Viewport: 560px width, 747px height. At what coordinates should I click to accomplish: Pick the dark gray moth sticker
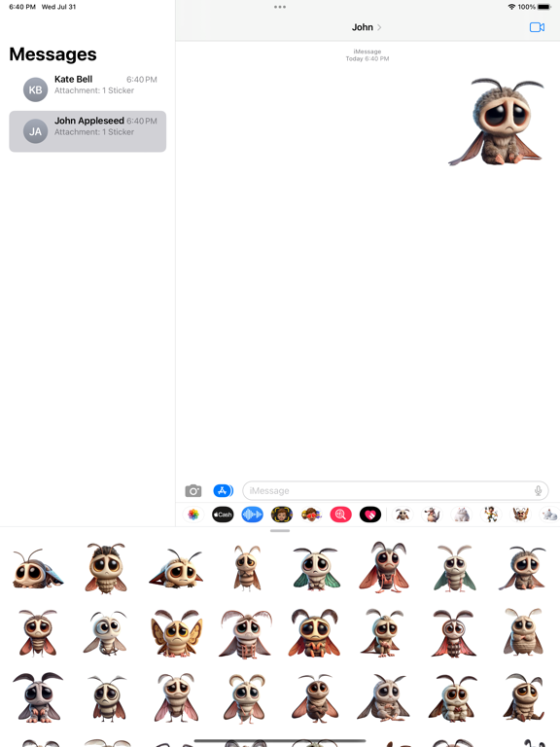pos(38,697)
